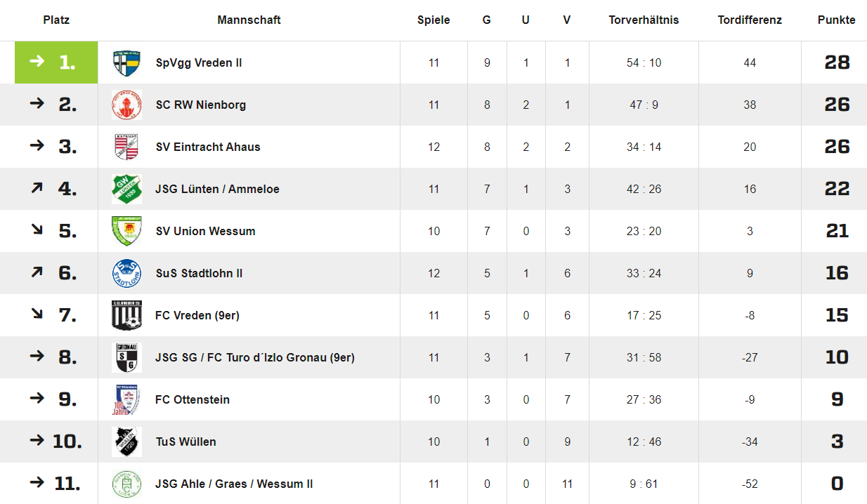The height and width of the screenshot is (504, 867).
Task: Click the Mannschaft column header
Action: (x=249, y=20)
